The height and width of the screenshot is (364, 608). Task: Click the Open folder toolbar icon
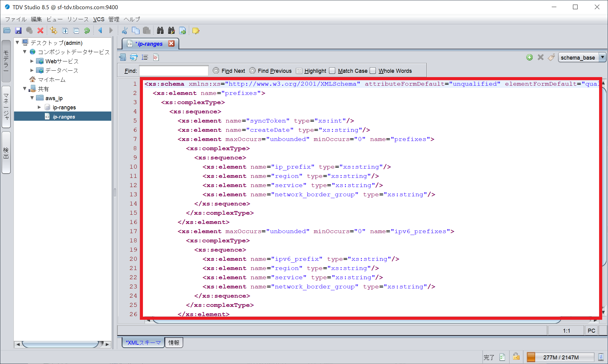pos(7,31)
